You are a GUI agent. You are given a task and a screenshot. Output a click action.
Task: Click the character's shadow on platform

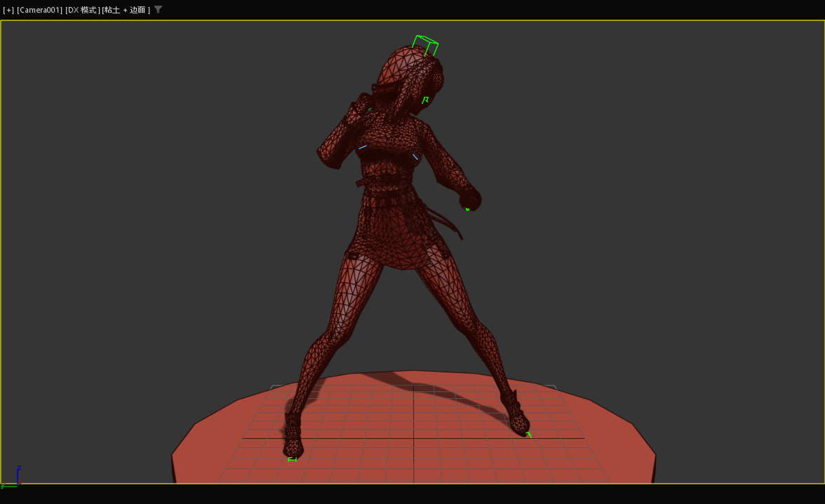449,403
